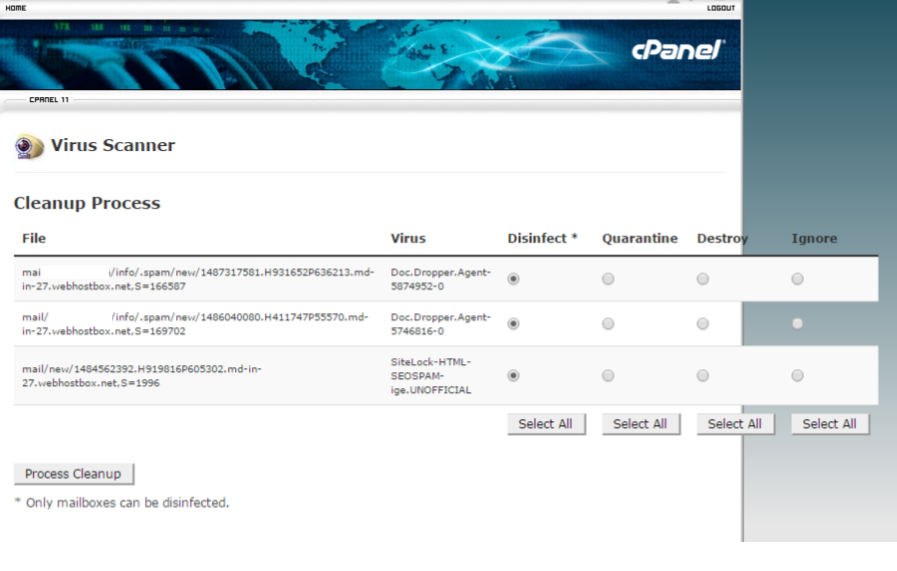Image resolution: width=897 pixels, height=571 pixels.
Task: Click the cPanel logo in the banner
Action: (678, 50)
